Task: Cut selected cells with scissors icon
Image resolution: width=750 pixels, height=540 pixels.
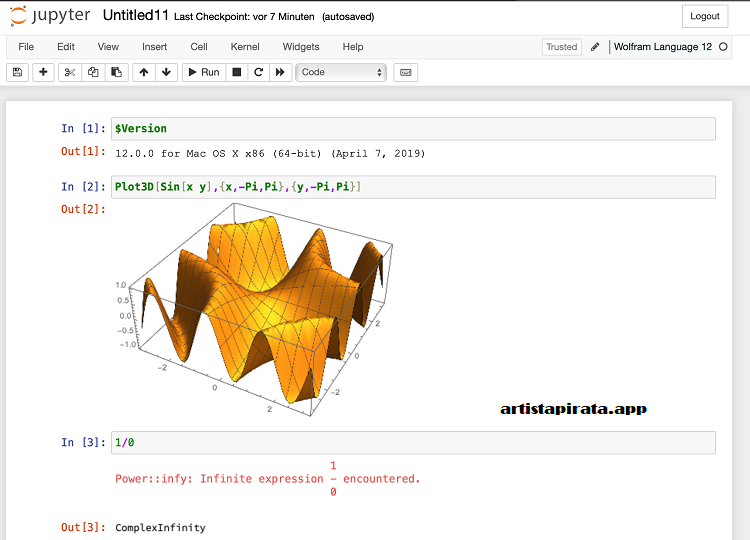Action: pos(70,72)
